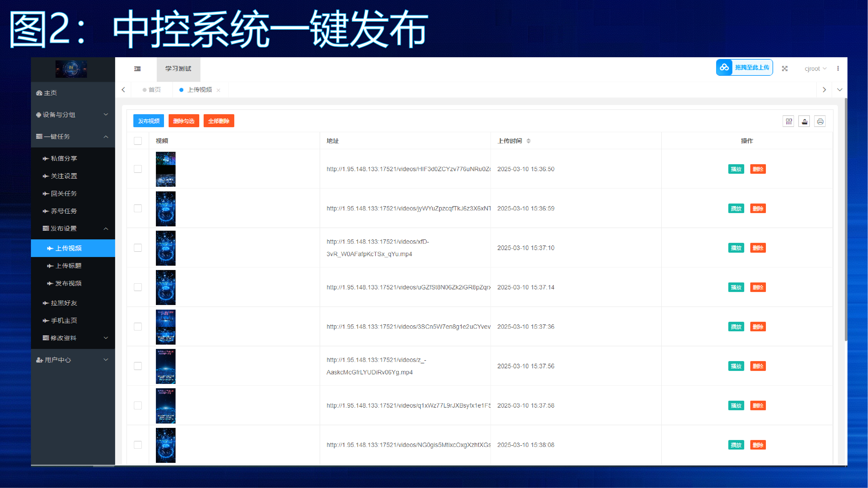The height and width of the screenshot is (488, 868).
Task: Toggle fullscreen with the expand icon
Action: (785, 68)
